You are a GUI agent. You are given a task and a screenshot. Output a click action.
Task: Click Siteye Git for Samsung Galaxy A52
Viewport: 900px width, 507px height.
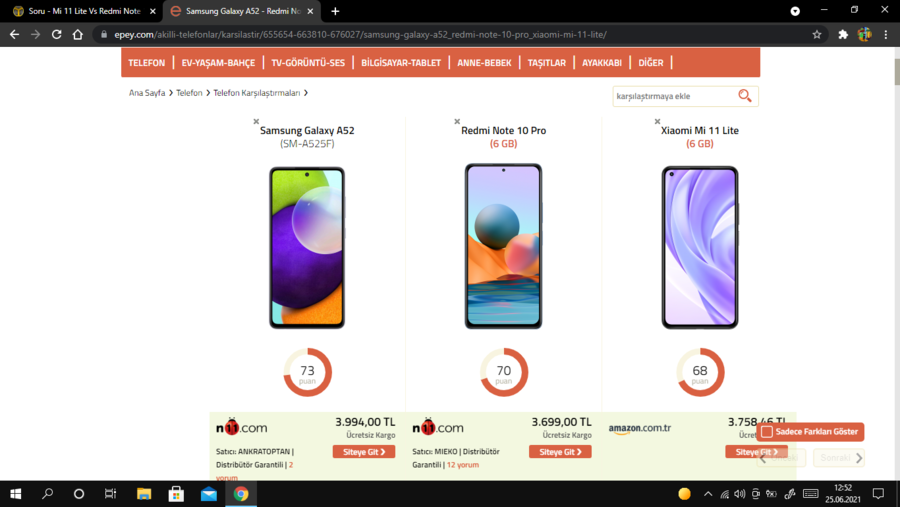pos(364,452)
